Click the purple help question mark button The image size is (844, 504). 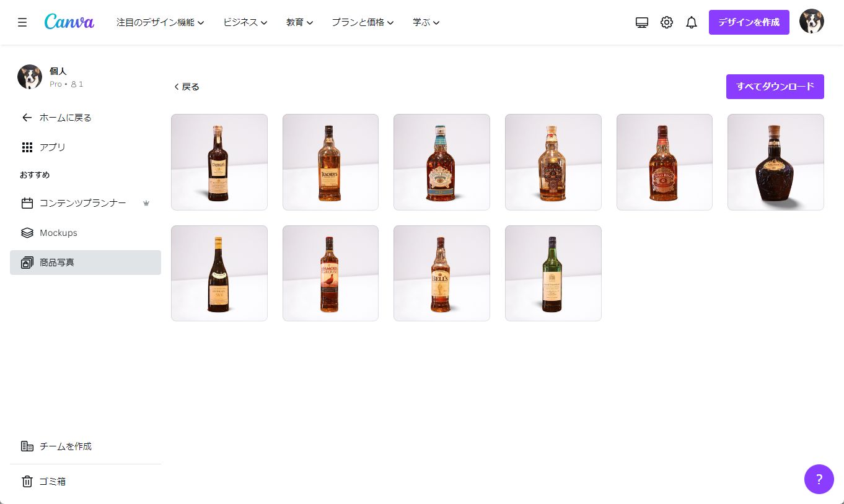pyautogui.click(x=819, y=479)
